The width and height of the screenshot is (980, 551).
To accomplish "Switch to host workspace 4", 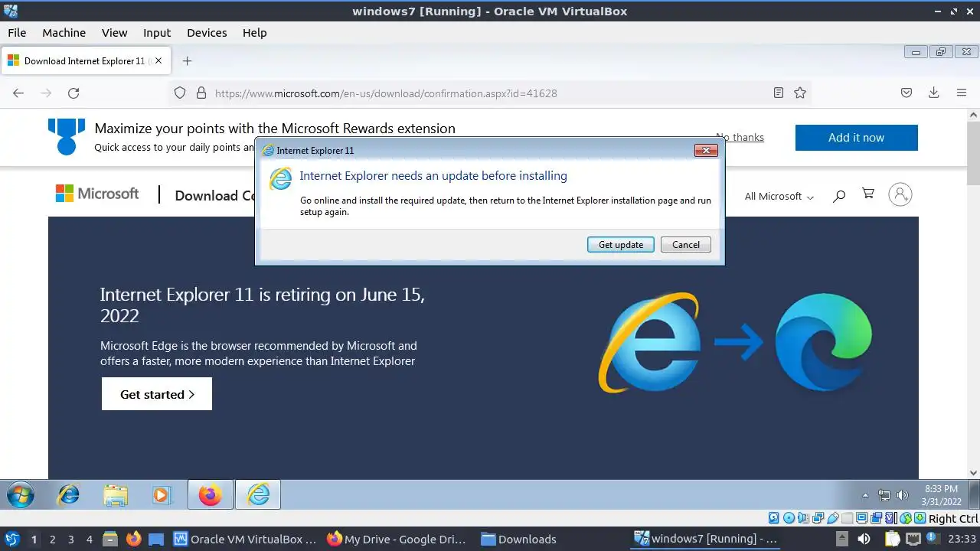I will click(x=89, y=539).
